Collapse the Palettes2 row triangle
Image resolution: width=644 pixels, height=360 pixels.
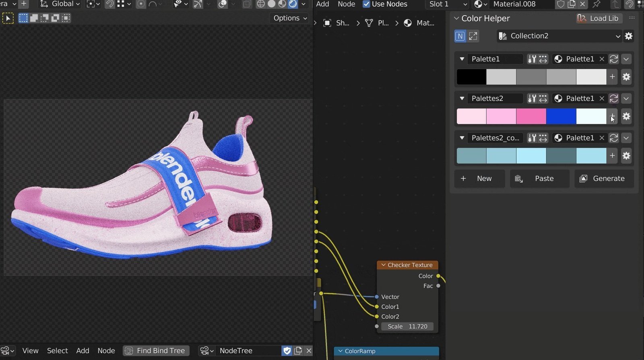pos(462,99)
